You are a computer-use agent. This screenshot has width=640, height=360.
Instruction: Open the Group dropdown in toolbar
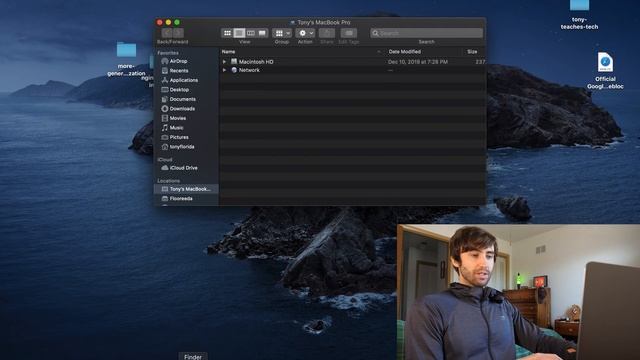tap(282, 33)
